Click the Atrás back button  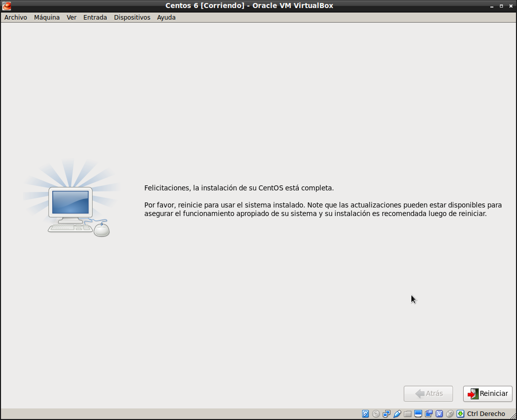coord(428,394)
